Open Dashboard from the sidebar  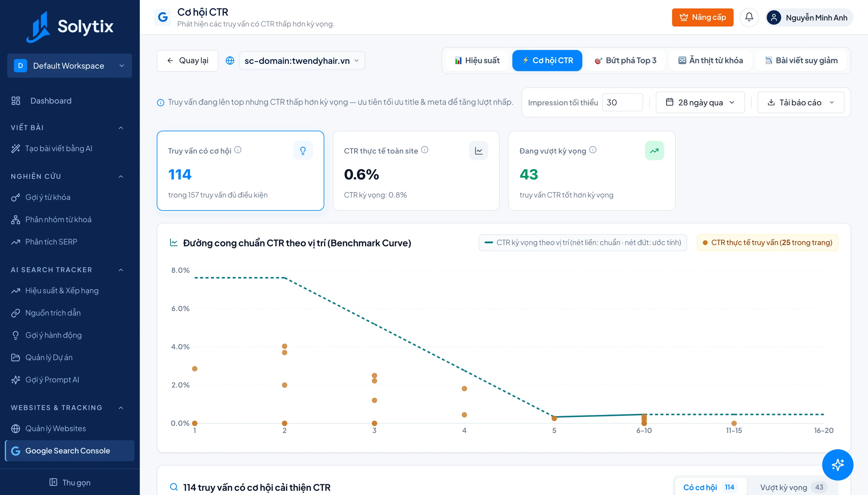69,101
